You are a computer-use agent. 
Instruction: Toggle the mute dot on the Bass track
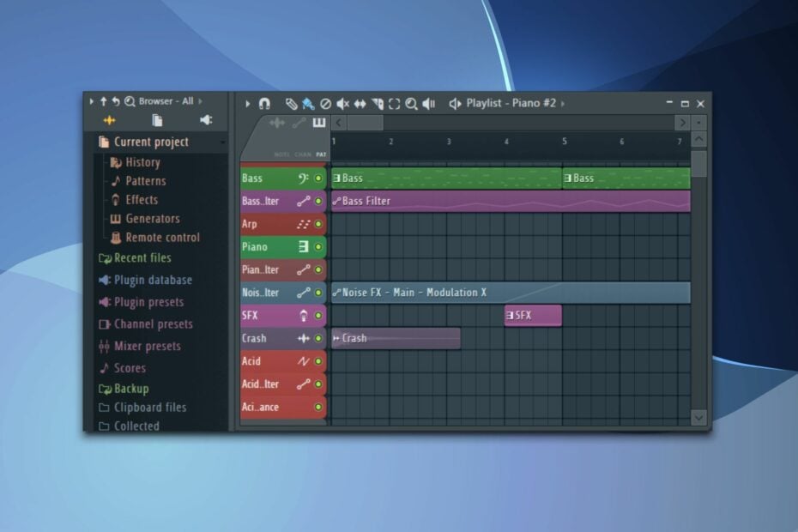(x=318, y=178)
